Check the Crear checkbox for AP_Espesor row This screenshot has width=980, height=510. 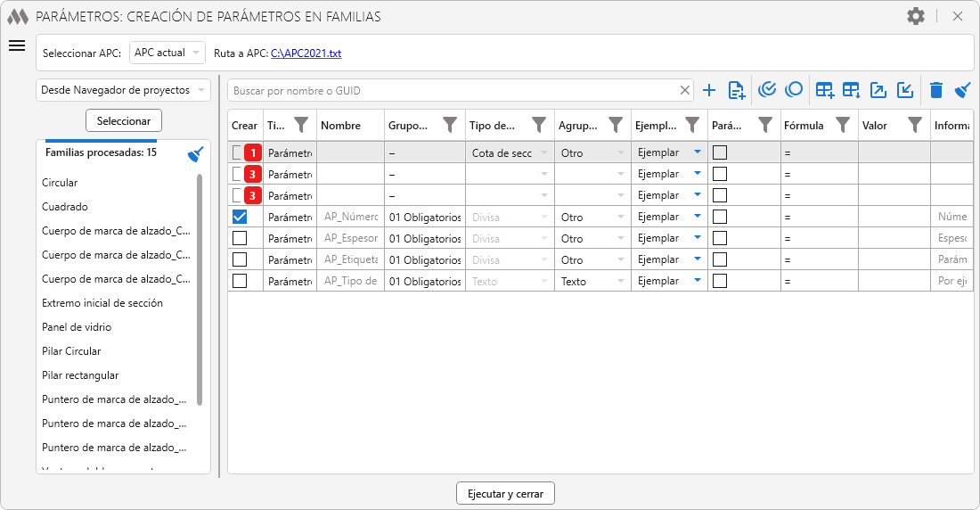pyautogui.click(x=239, y=238)
